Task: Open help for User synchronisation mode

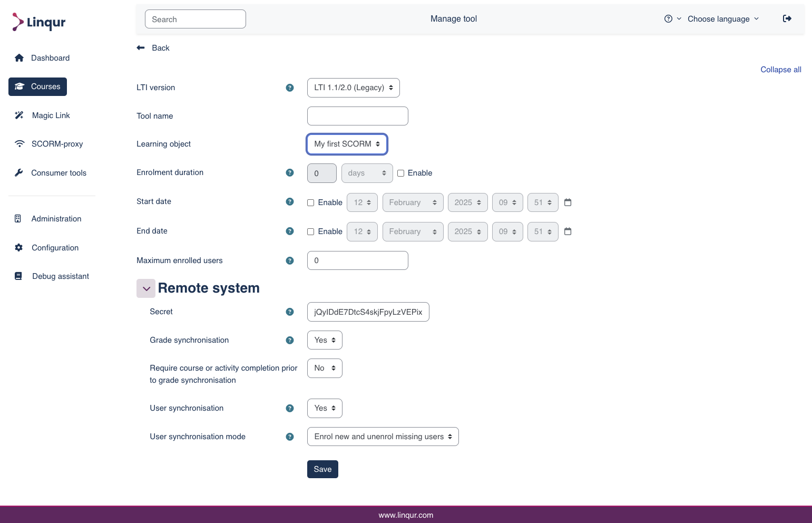Action: click(x=290, y=437)
